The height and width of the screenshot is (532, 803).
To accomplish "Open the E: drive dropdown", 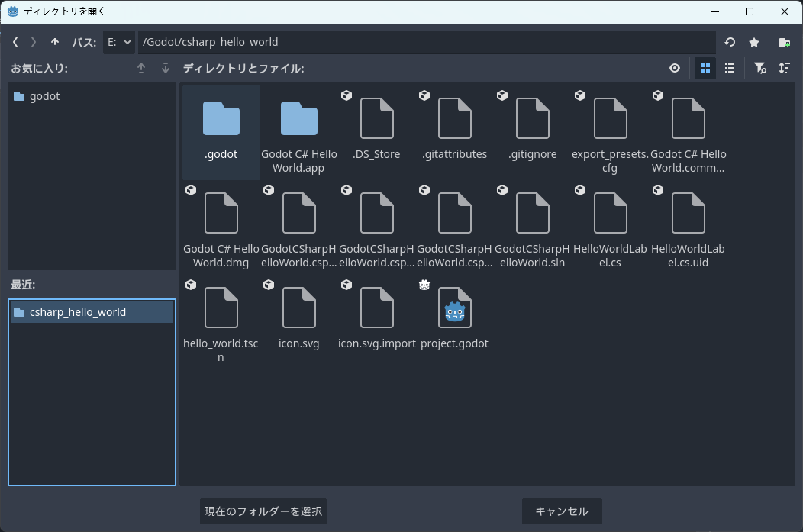I will tap(119, 42).
